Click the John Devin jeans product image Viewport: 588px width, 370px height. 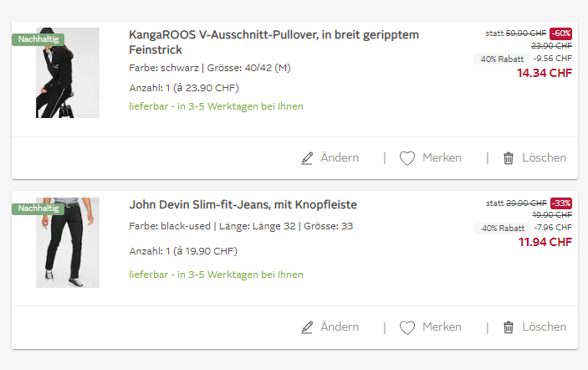[x=68, y=243]
